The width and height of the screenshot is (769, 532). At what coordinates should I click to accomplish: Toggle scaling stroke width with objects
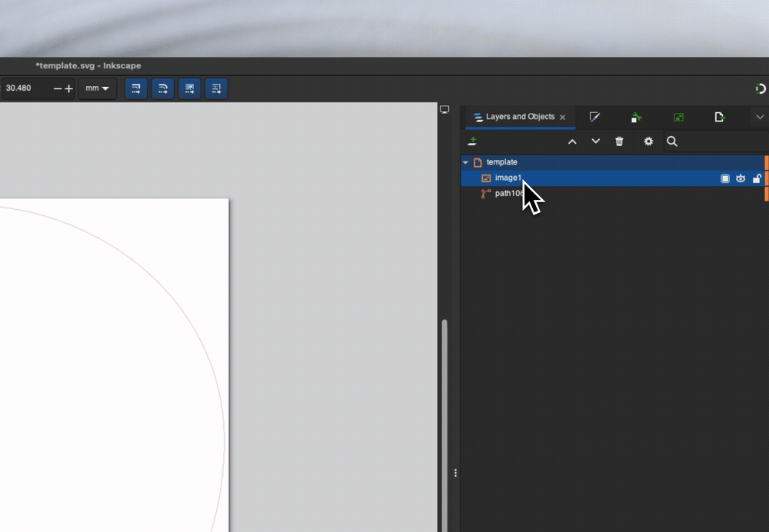click(x=136, y=88)
